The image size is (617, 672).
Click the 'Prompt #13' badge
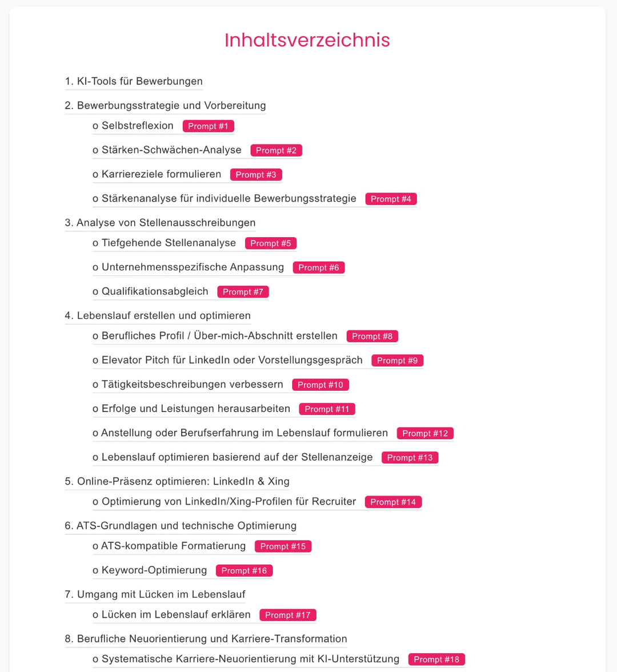[410, 458]
